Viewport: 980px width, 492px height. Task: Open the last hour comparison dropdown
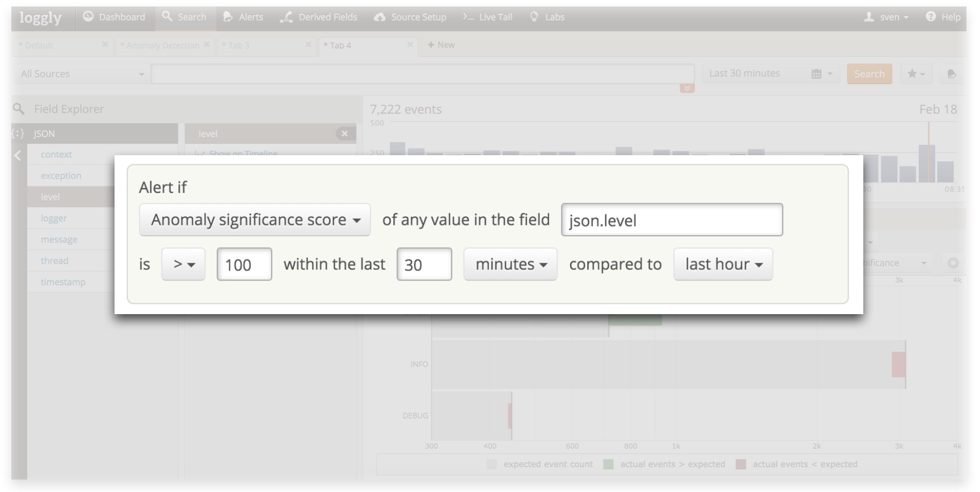(723, 264)
